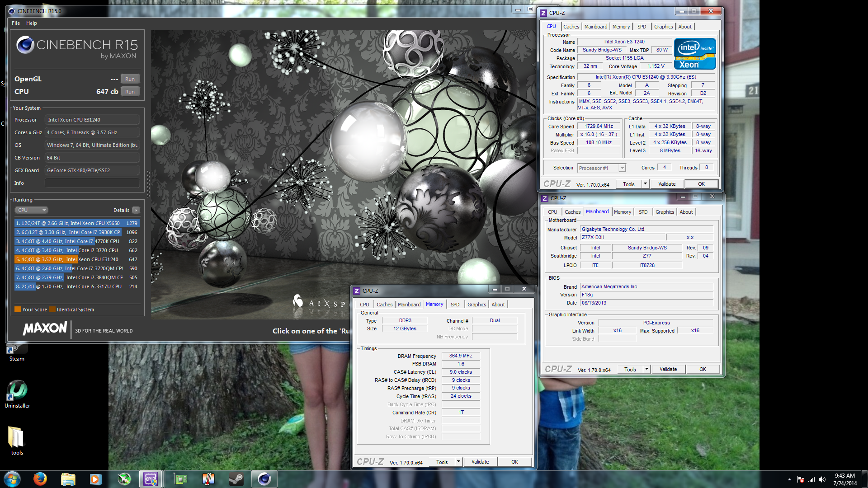Open Steam from the taskbar

[x=236, y=479]
